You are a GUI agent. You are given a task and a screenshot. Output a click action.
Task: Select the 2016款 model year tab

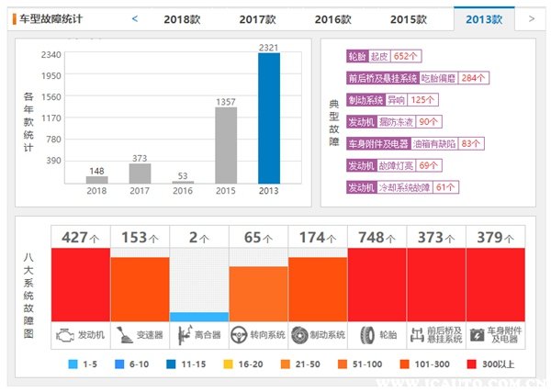(332, 19)
